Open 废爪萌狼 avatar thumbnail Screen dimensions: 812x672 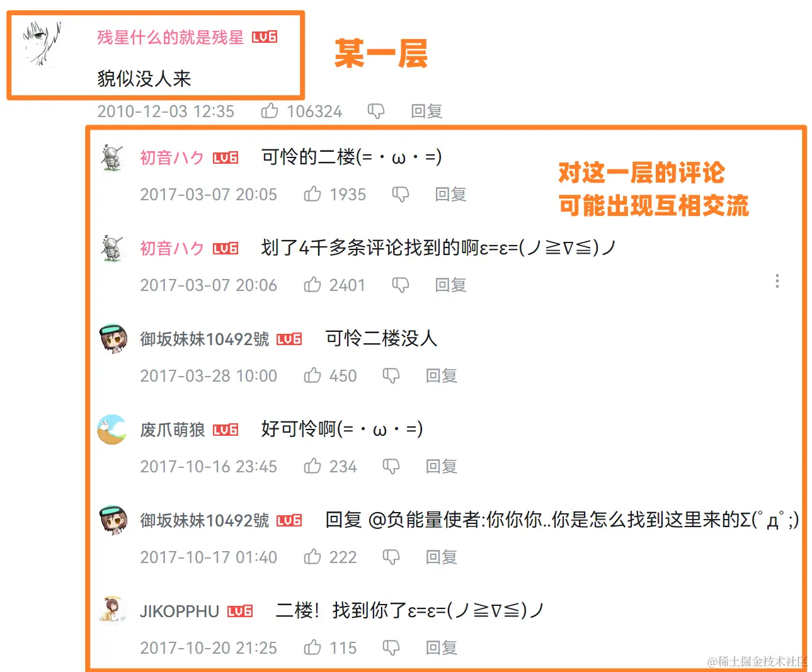(x=112, y=430)
